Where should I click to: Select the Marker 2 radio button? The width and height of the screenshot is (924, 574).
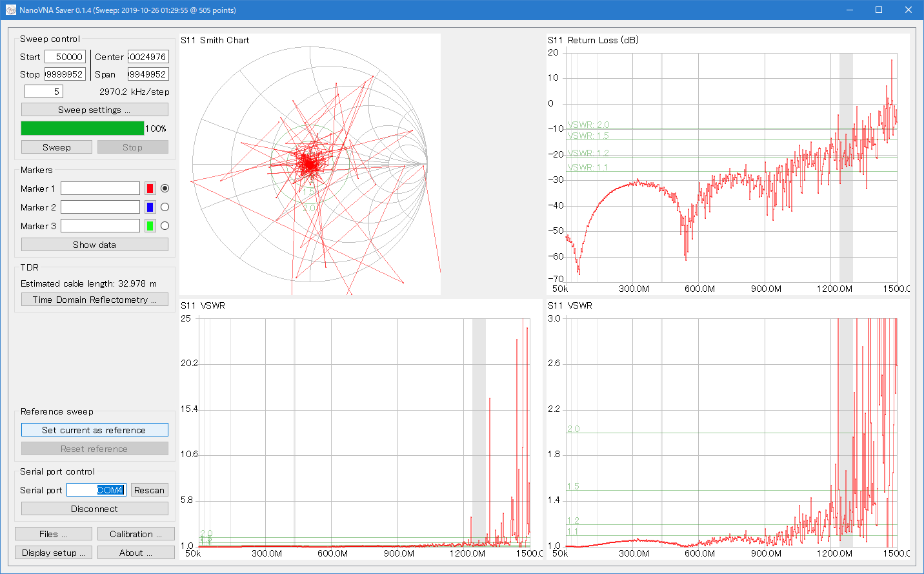pyautogui.click(x=165, y=207)
